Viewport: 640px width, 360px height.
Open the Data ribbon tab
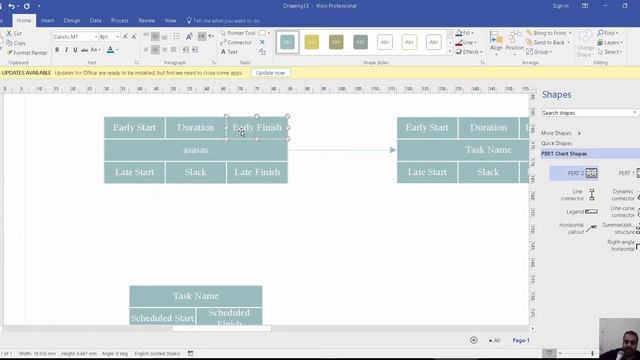(96, 20)
